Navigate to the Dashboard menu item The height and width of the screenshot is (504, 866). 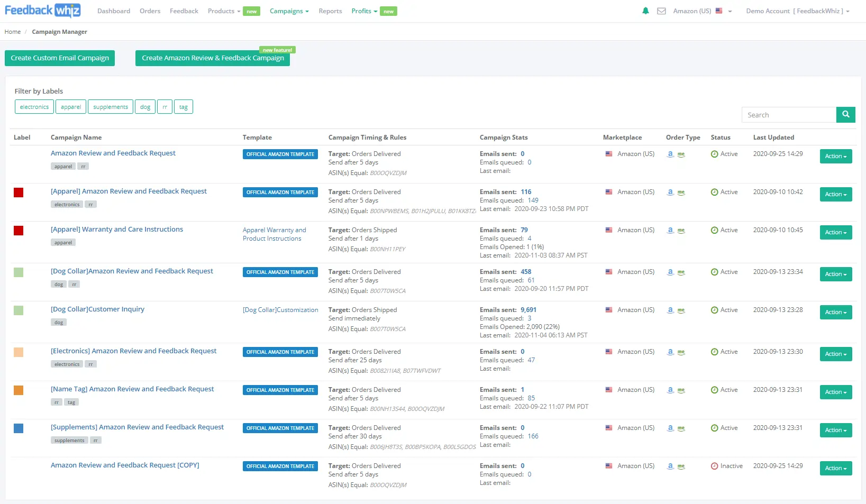click(x=113, y=11)
